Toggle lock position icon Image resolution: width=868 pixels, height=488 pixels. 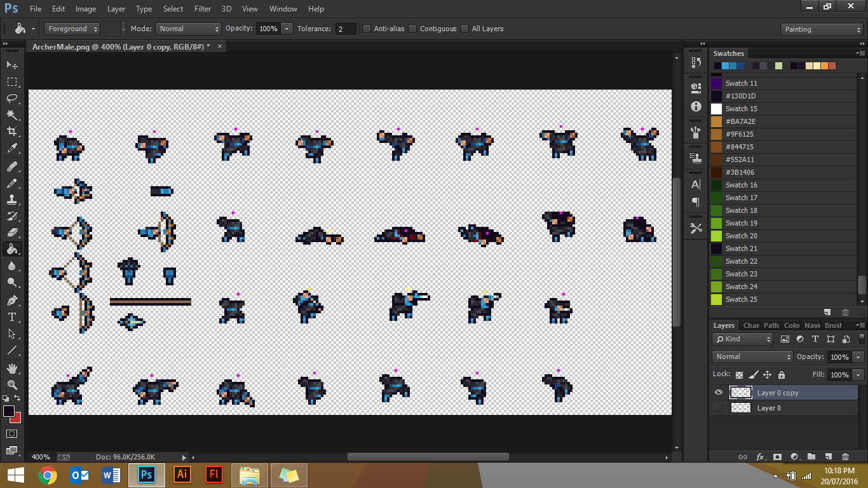[x=767, y=375]
